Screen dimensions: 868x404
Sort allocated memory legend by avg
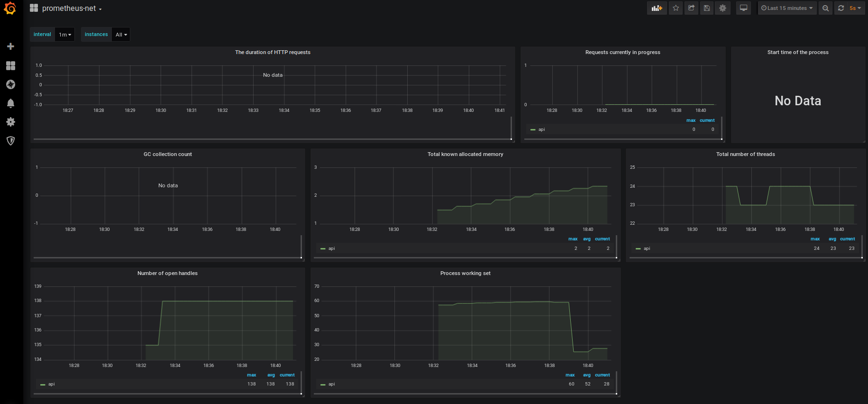coord(586,239)
